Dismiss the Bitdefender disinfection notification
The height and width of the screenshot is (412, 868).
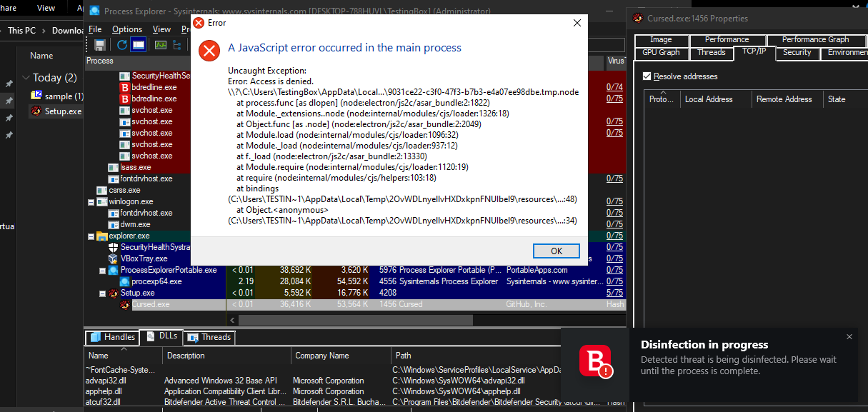(x=849, y=337)
